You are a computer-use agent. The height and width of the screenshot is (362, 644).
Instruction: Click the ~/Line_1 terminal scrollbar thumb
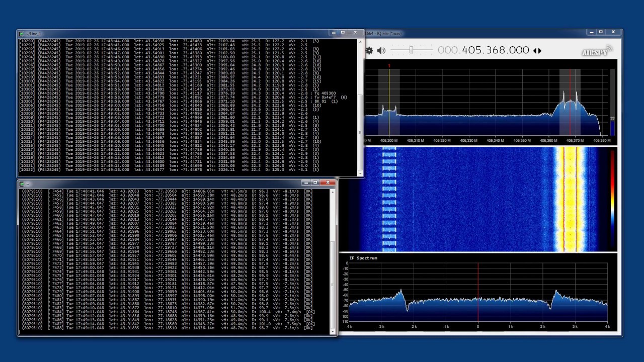tap(360, 132)
